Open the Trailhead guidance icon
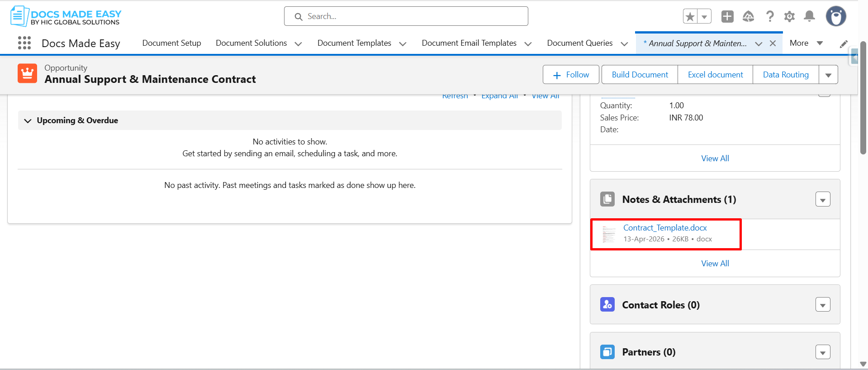The width and height of the screenshot is (868, 370). [x=749, y=17]
